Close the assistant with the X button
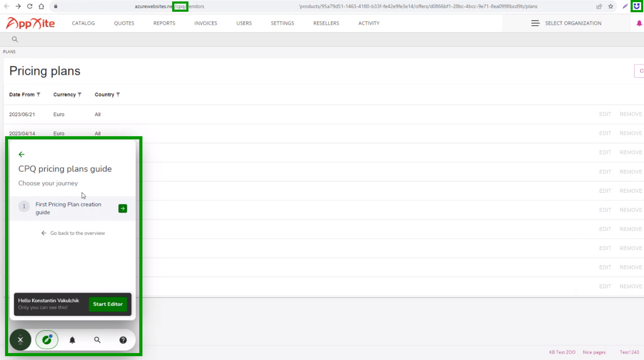Viewport: 644px width, 360px height. [x=20, y=340]
